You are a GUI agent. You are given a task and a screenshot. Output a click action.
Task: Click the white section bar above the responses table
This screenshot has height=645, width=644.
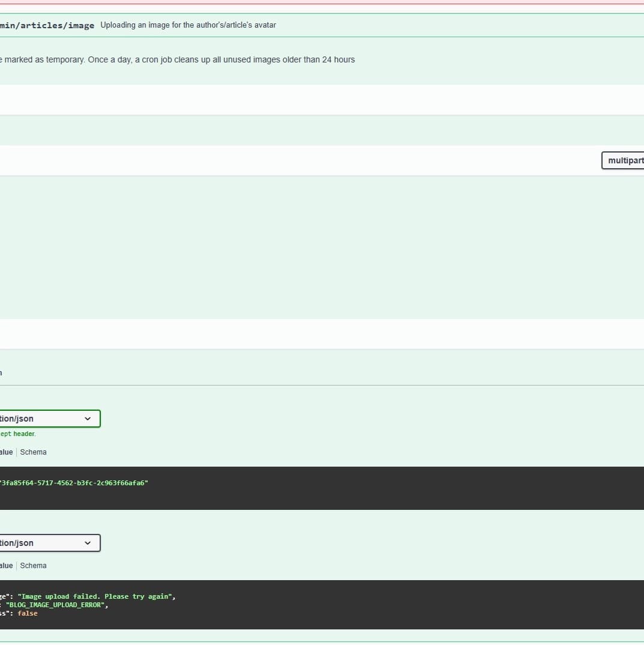(x=300, y=333)
